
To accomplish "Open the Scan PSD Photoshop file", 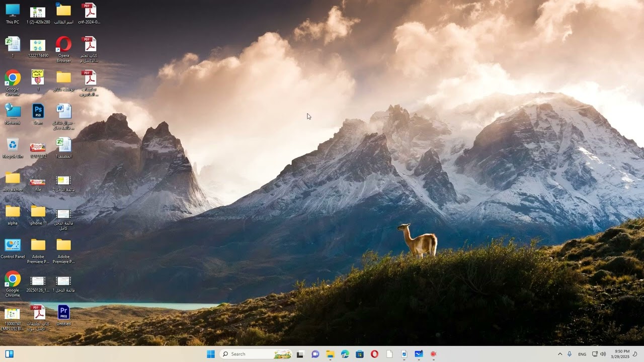I will pyautogui.click(x=38, y=114).
